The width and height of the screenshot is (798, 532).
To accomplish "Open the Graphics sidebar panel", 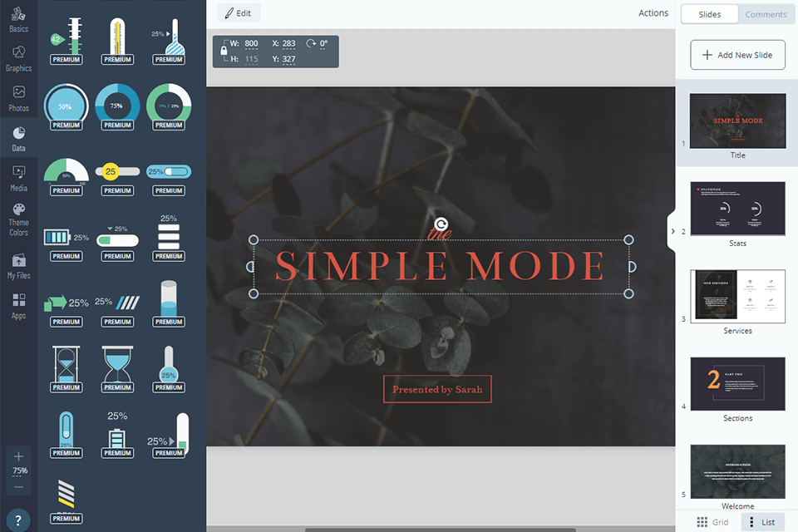I will pyautogui.click(x=18, y=58).
